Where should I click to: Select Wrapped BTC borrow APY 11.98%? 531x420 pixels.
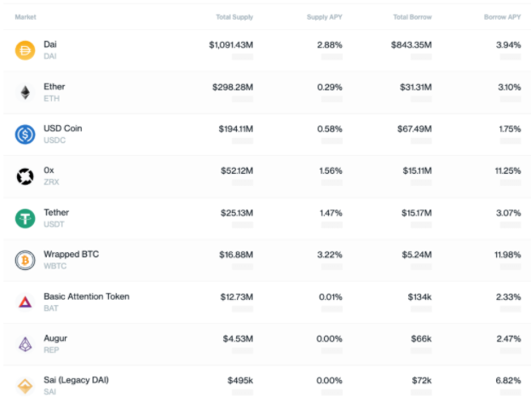[x=508, y=255]
